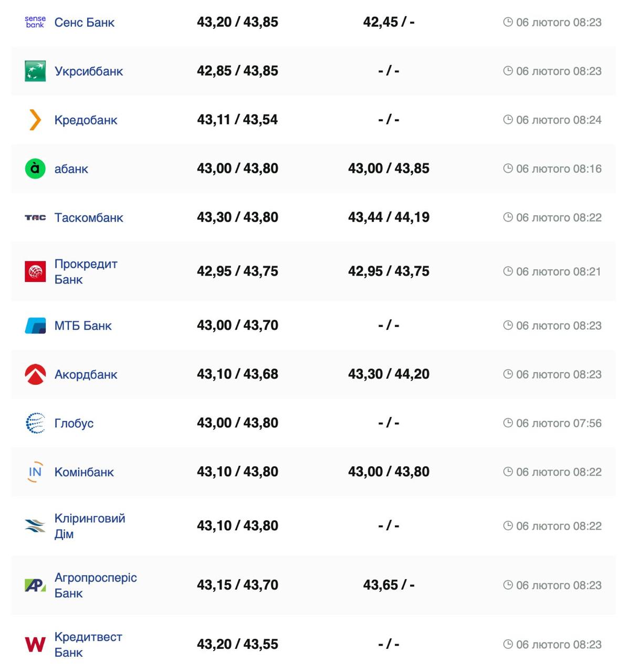Screen dimensions: 618x672
Task: Follow the Кредобанк name link
Action: [86, 120]
